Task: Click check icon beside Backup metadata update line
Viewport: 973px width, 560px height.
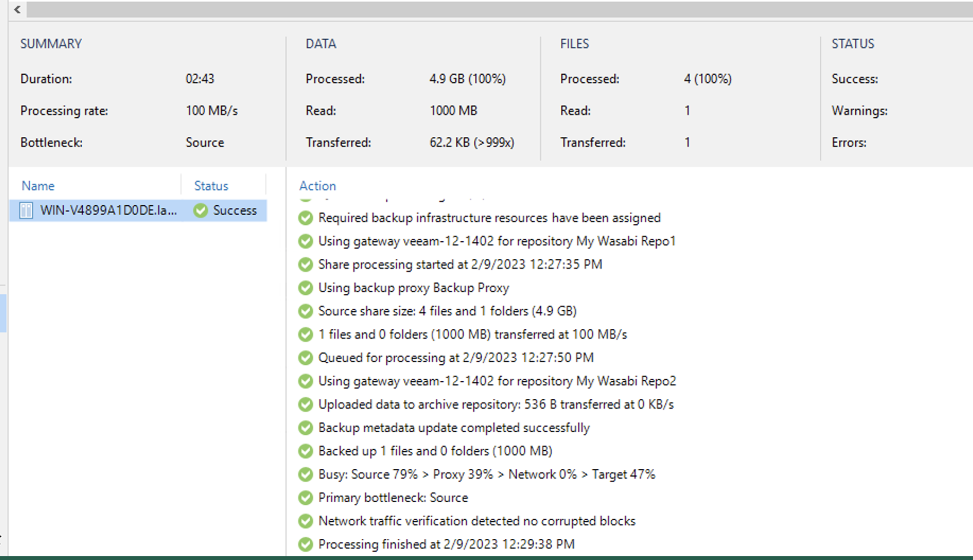Action: pyautogui.click(x=306, y=428)
